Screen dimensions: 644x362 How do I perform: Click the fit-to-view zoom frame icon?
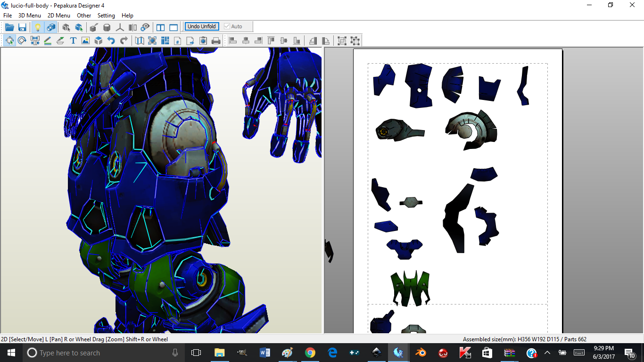click(x=152, y=41)
